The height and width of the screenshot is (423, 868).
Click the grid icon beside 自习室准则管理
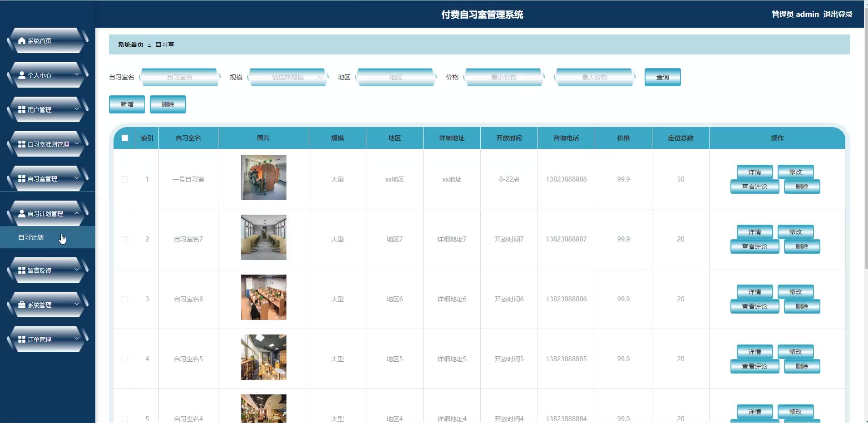(22, 144)
